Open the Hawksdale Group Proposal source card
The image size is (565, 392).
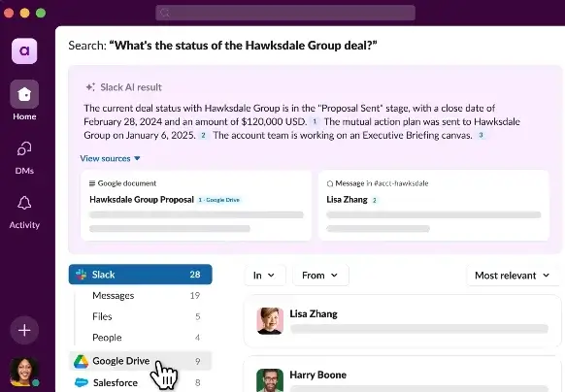tap(196, 206)
